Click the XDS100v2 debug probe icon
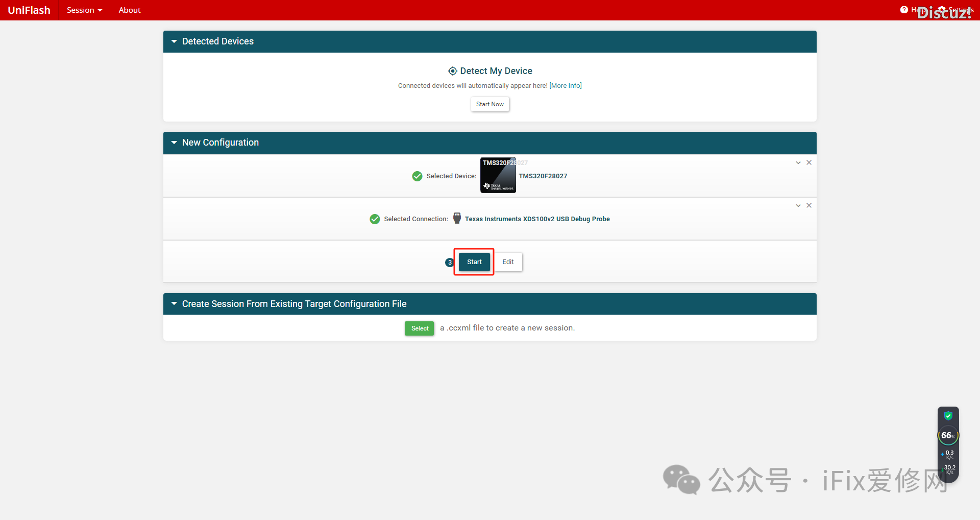980x520 pixels. [x=457, y=218]
